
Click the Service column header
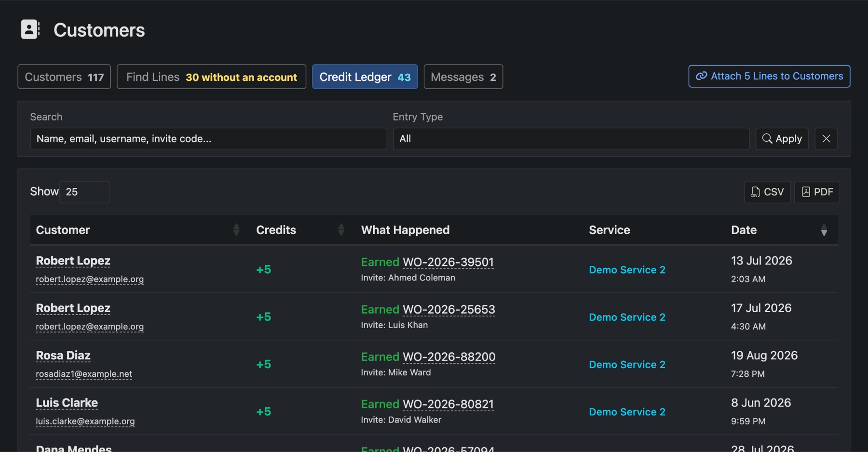[609, 230]
